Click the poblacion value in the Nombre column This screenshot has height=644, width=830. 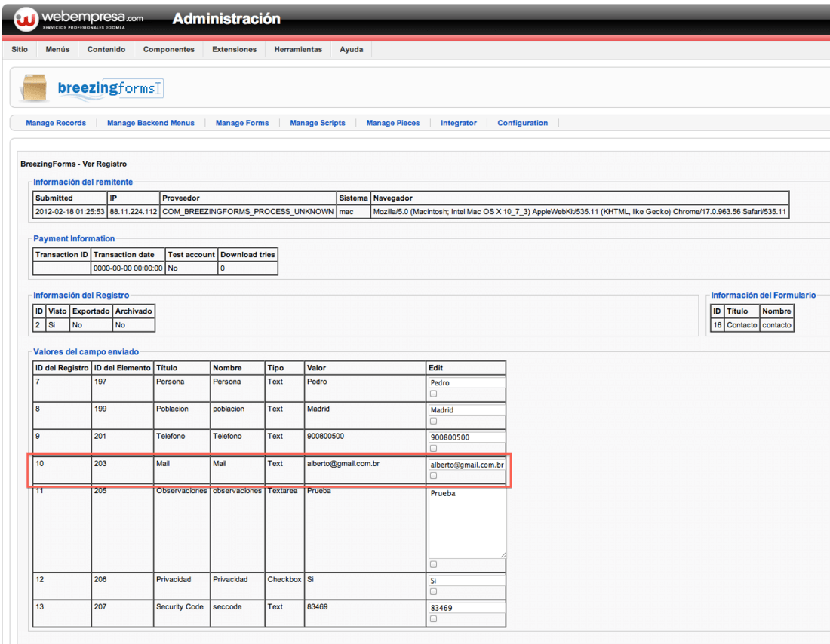tap(229, 409)
